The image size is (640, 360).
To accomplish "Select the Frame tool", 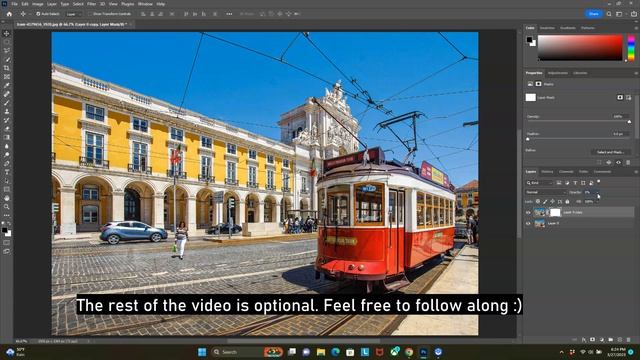I will (7, 77).
